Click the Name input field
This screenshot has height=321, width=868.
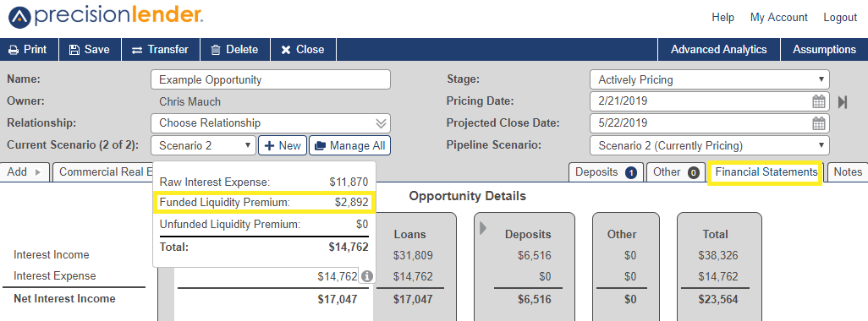[270, 79]
